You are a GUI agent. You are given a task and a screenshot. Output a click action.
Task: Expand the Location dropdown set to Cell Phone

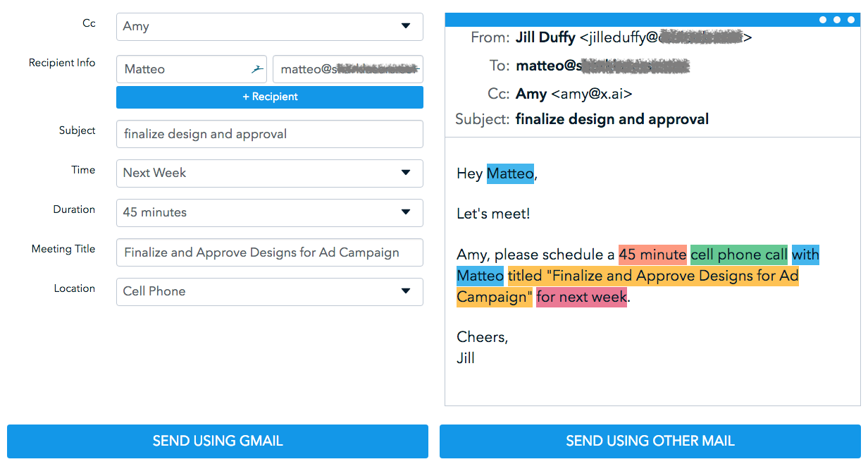tap(269, 291)
